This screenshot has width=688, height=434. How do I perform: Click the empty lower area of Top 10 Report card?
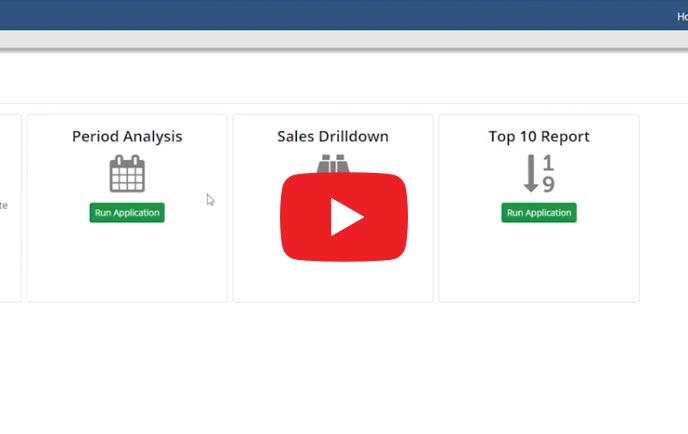point(539,262)
